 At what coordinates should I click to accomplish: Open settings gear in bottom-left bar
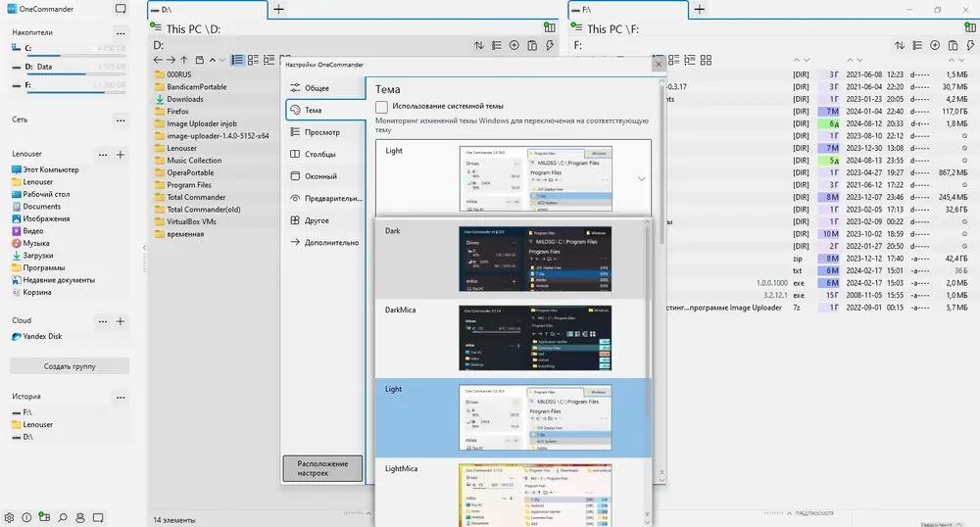pos(9,517)
